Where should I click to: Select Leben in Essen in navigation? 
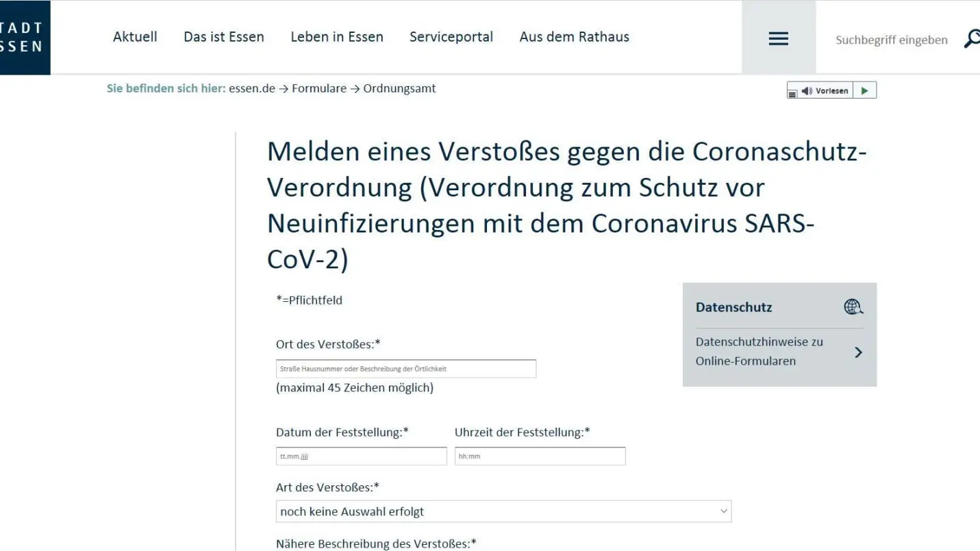pyautogui.click(x=336, y=37)
